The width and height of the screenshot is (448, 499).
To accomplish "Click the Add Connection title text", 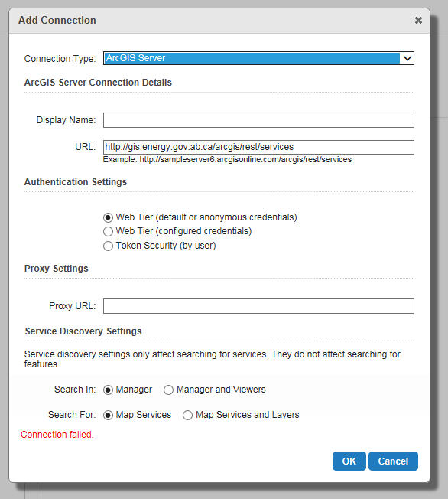I will point(57,21).
